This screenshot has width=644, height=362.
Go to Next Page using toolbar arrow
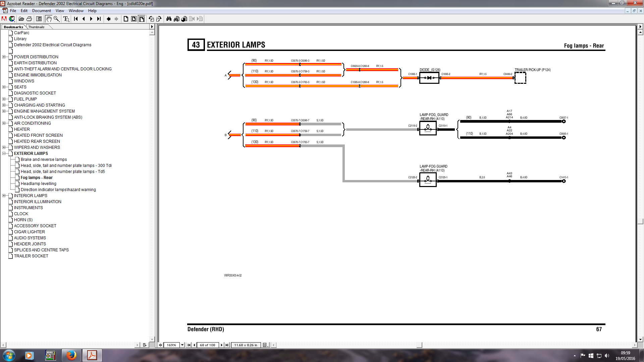click(x=91, y=19)
